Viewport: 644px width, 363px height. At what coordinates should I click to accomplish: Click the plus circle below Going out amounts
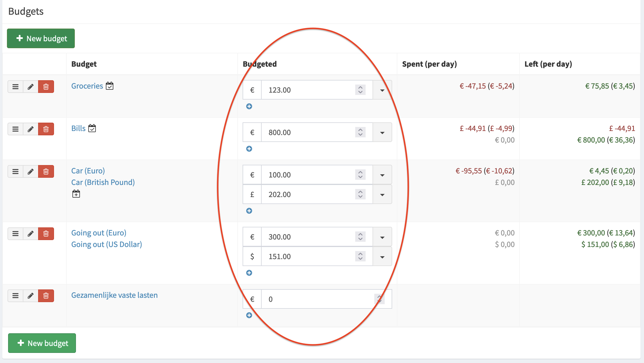249,273
